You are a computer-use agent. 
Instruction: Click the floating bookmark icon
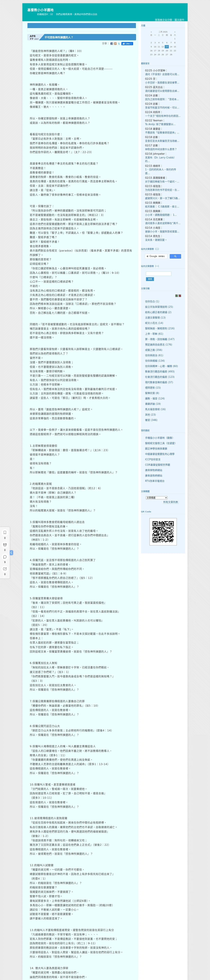(x=5, y=532)
